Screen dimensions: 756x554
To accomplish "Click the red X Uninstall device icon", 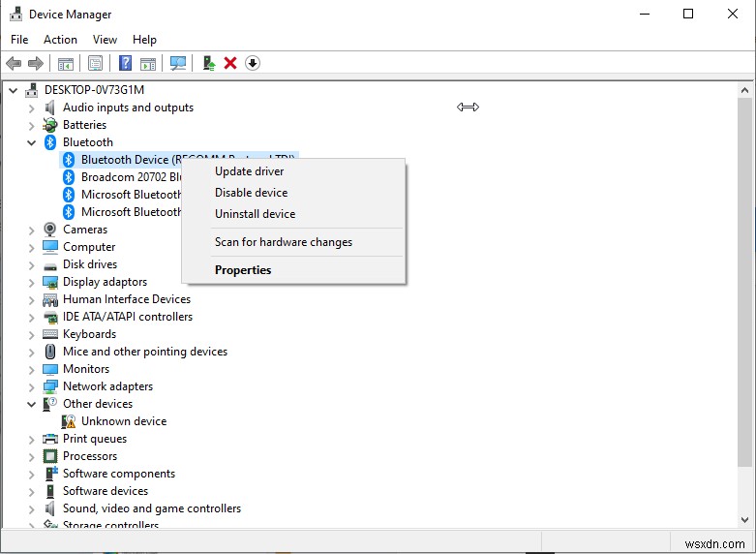I will [230, 63].
